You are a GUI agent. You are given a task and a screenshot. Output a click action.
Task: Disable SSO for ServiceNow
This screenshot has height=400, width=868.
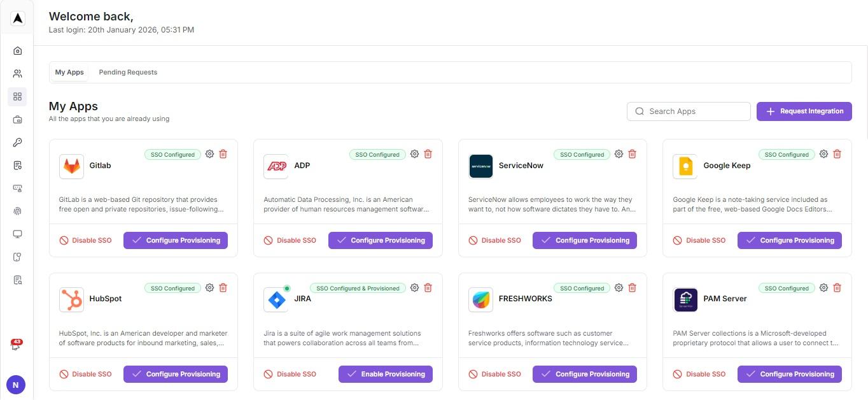click(x=494, y=240)
